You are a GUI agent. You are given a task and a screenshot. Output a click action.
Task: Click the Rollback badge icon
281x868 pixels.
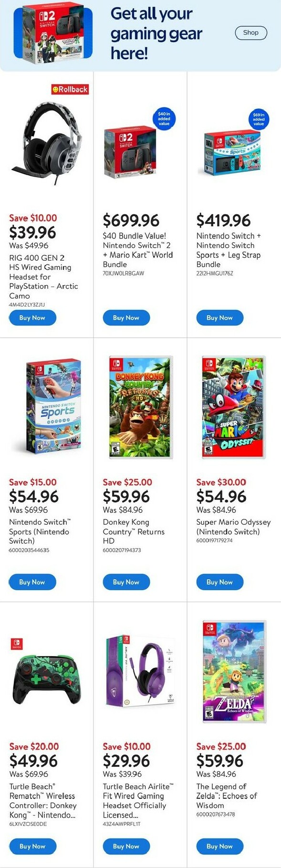(x=70, y=89)
